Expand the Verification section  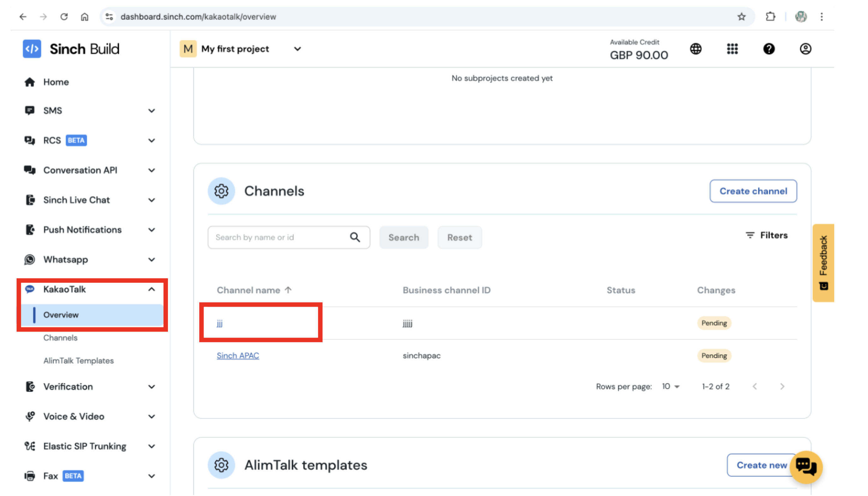pos(152,386)
